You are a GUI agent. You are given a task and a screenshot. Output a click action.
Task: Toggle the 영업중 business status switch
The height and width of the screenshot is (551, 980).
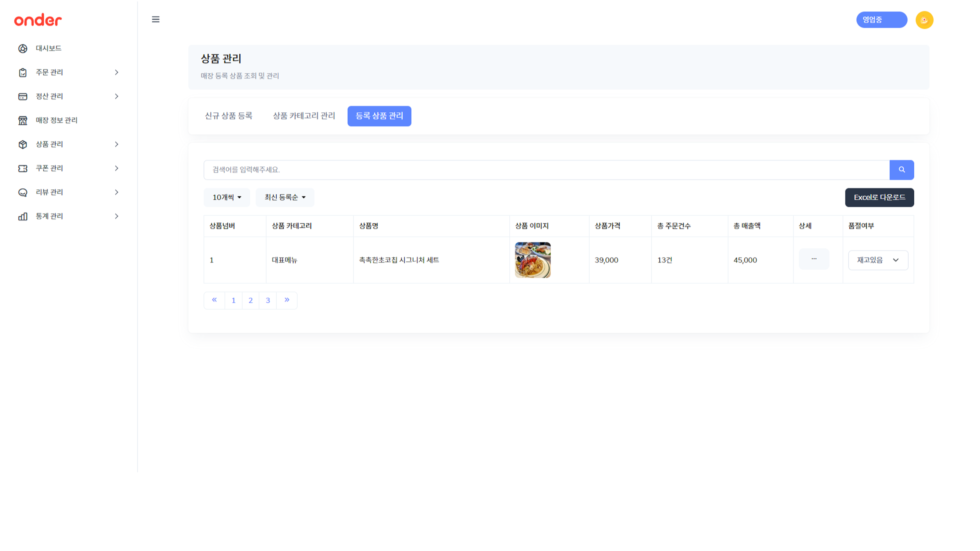click(881, 20)
